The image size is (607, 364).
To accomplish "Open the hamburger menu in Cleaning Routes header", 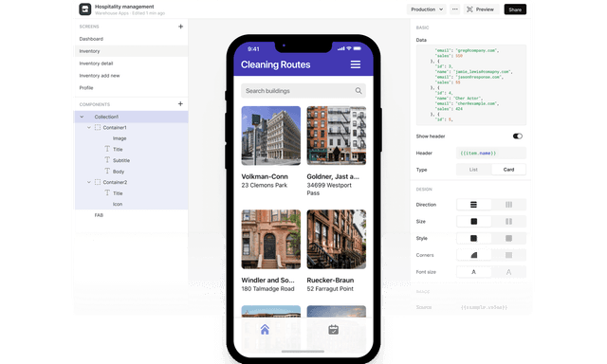I will click(x=356, y=64).
